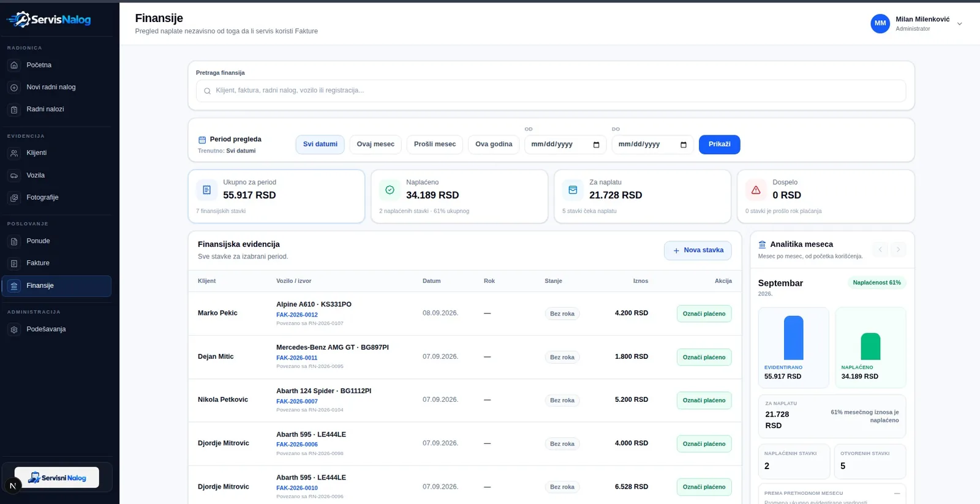980x504 pixels.
Task: Click the Ponude document icon
Action: 14,241
